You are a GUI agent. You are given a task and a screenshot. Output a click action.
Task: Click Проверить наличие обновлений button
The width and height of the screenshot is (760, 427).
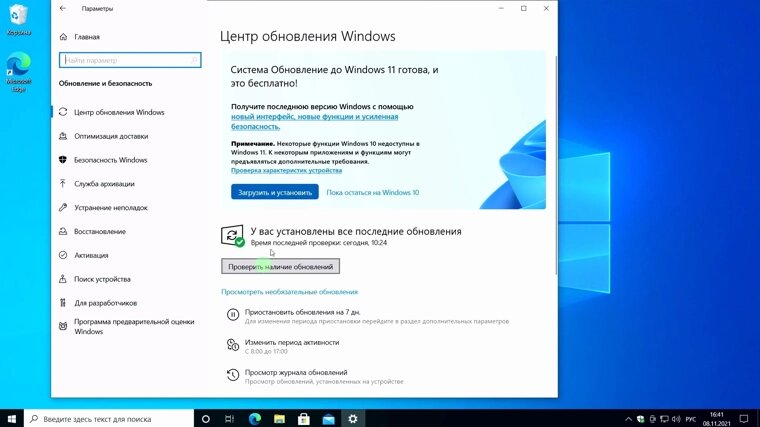point(281,267)
